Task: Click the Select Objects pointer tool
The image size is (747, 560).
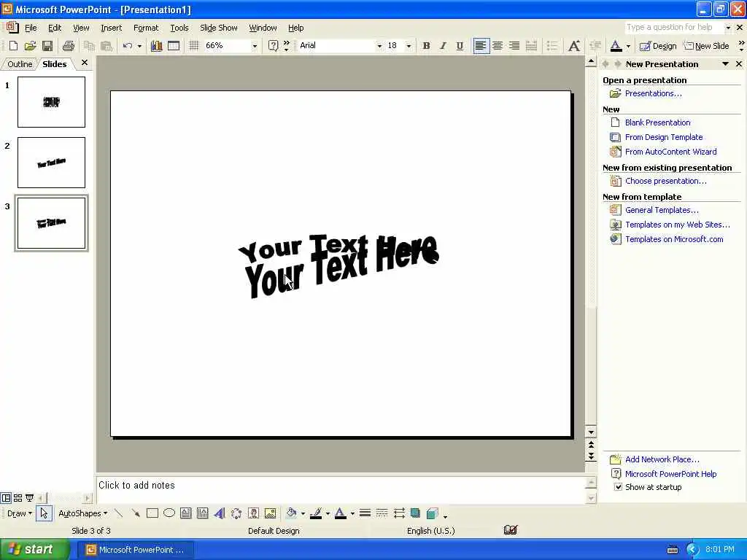Action: click(44, 513)
